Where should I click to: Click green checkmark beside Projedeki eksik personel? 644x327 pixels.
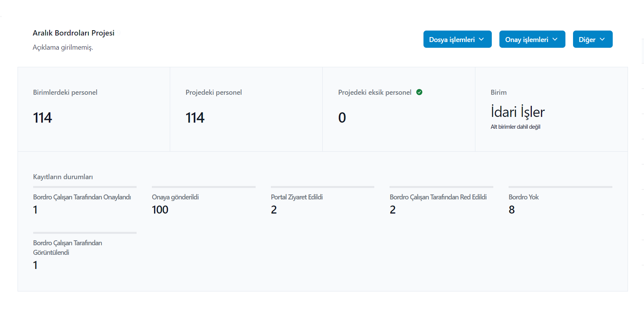[x=419, y=92]
